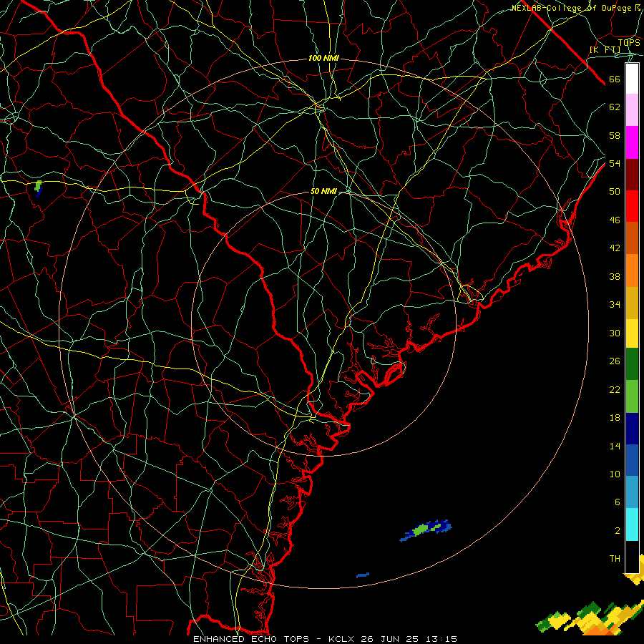Click the dark maroon legend swatch
Viewport: 644px width, 644px height.
click(x=632, y=175)
